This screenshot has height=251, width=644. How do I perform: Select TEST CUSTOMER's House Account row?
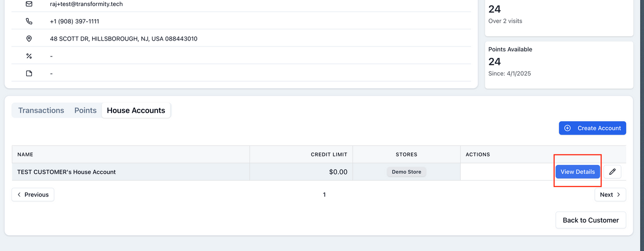click(x=66, y=172)
